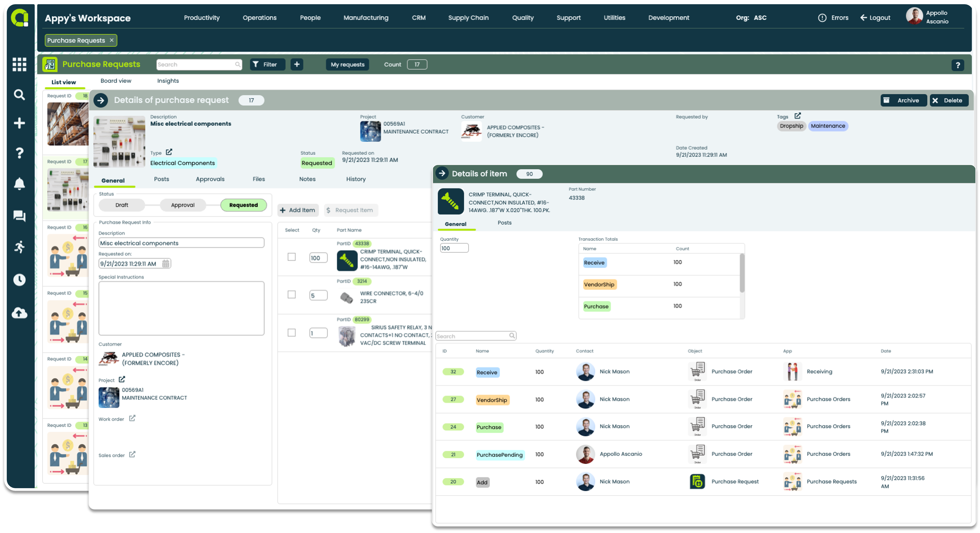The width and height of the screenshot is (980, 533).
Task: Open the Approvals tab of purchase request
Action: point(210,179)
